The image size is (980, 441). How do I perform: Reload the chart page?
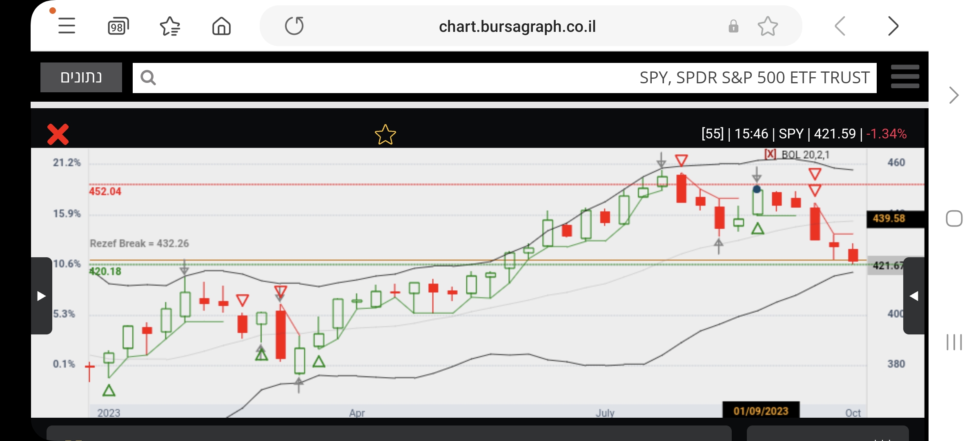click(x=294, y=26)
